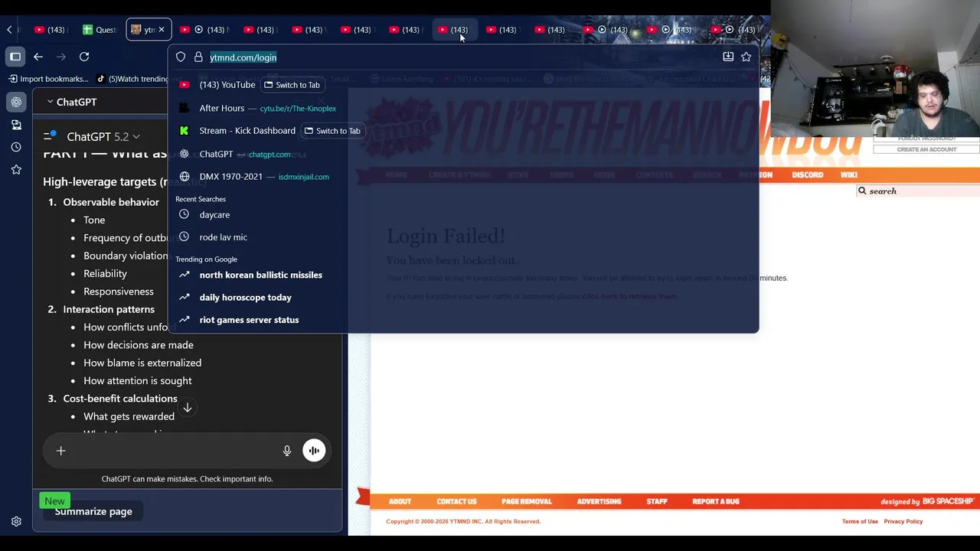Toggle the browser sidebar panel button

pos(15,57)
